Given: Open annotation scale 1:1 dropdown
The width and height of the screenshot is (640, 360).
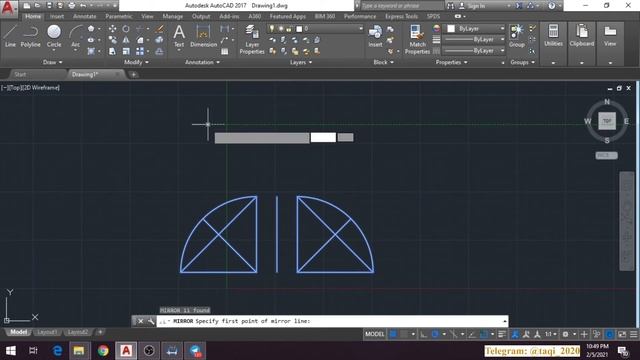Looking at the screenshot, I should point(551,334).
